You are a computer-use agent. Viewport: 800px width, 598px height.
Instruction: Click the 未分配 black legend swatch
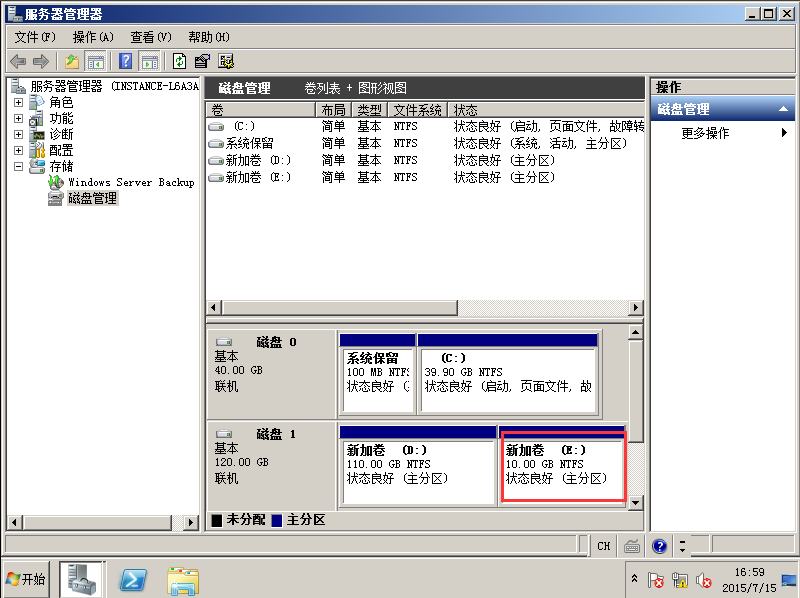pos(217,520)
